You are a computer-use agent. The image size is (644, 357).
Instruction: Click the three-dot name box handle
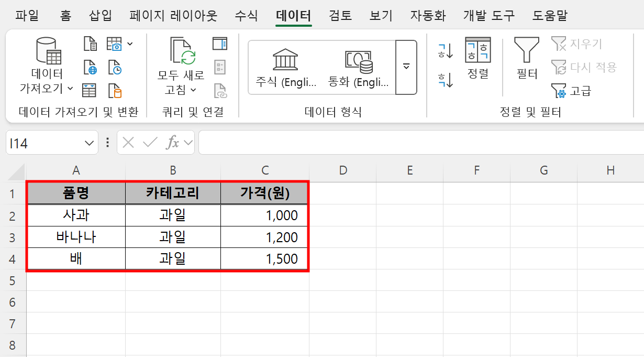pyautogui.click(x=107, y=143)
